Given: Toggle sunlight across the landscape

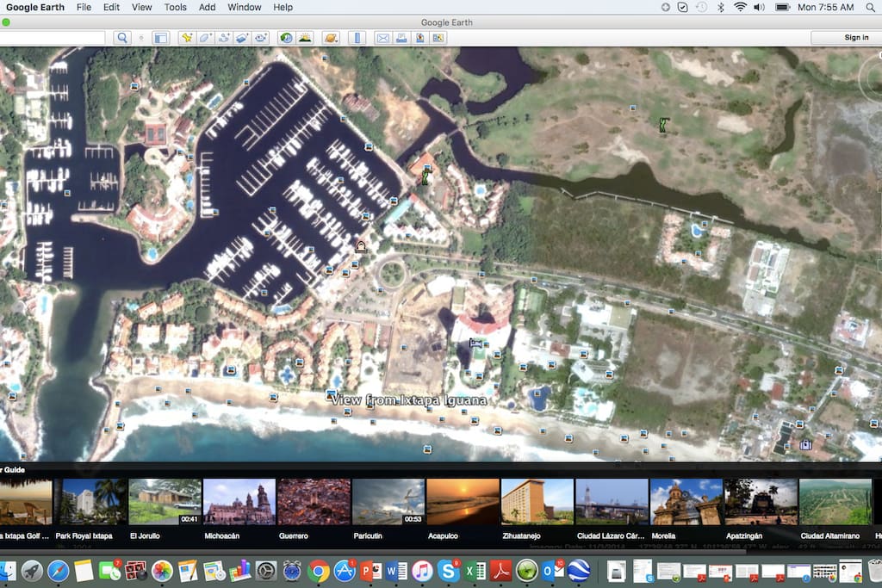Looking at the screenshot, I should tap(305, 38).
